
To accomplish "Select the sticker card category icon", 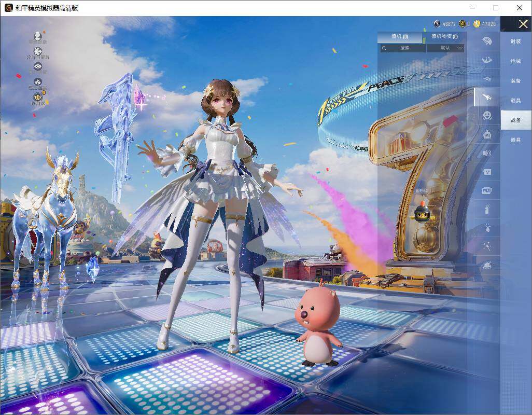I will pyautogui.click(x=487, y=172).
